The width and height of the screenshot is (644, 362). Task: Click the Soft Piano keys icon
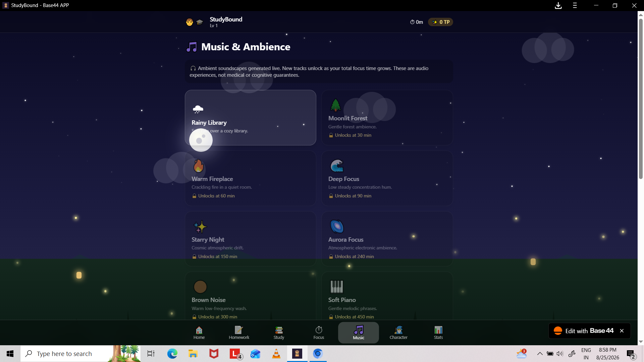(x=337, y=287)
